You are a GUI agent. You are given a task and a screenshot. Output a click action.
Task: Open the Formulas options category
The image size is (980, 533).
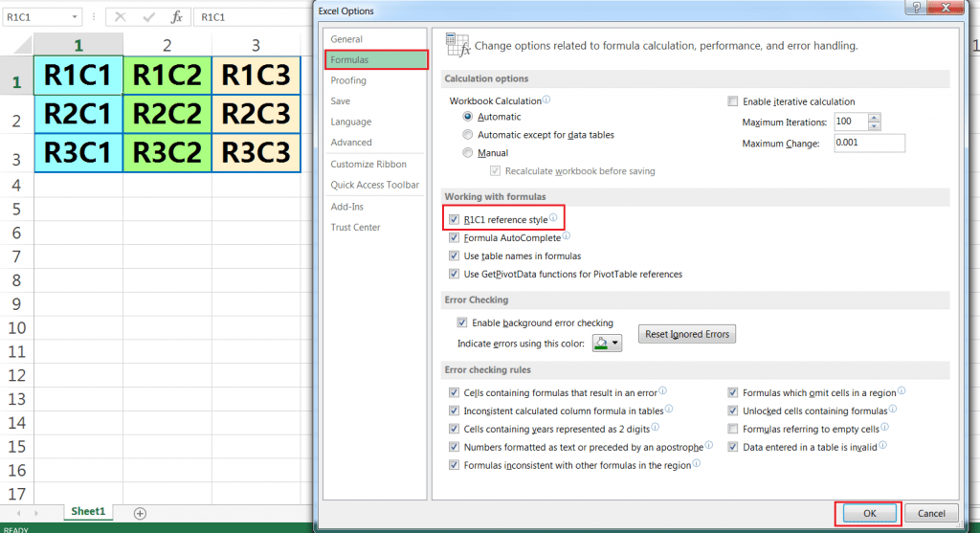coord(375,60)
